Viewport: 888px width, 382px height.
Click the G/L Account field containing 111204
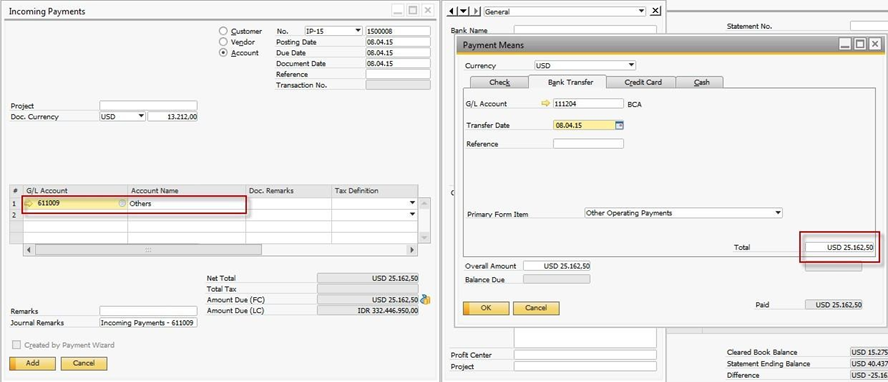pyautogui.click(x=588, y=104)
